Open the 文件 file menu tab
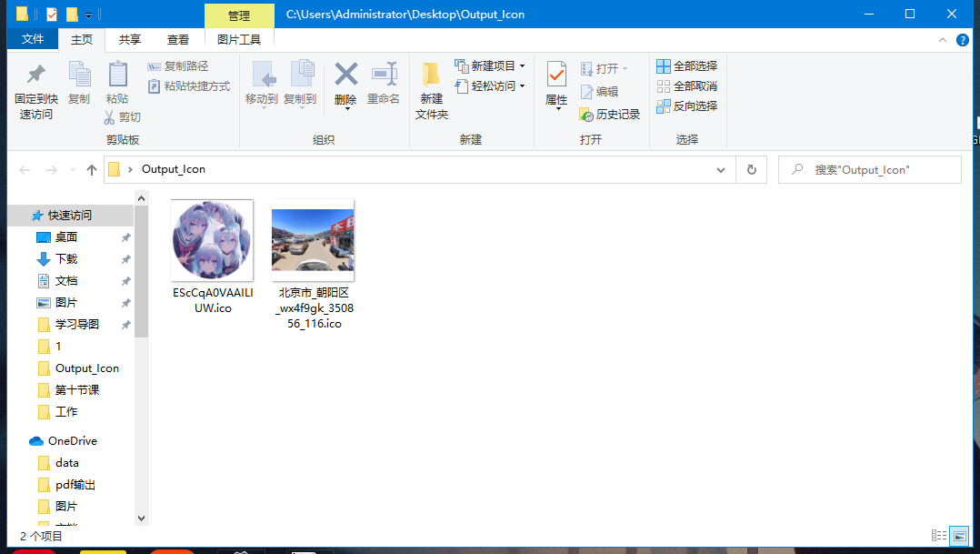 click(x=33, y=39)
